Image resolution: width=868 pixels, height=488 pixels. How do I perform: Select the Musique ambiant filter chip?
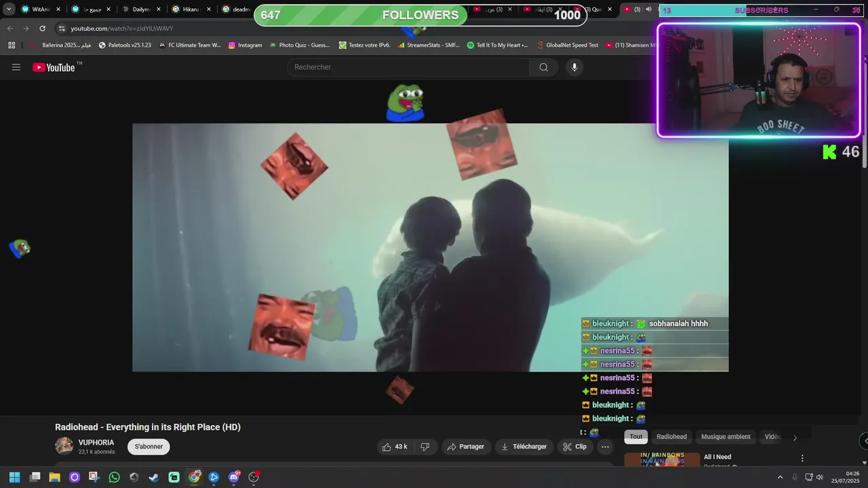726,436
